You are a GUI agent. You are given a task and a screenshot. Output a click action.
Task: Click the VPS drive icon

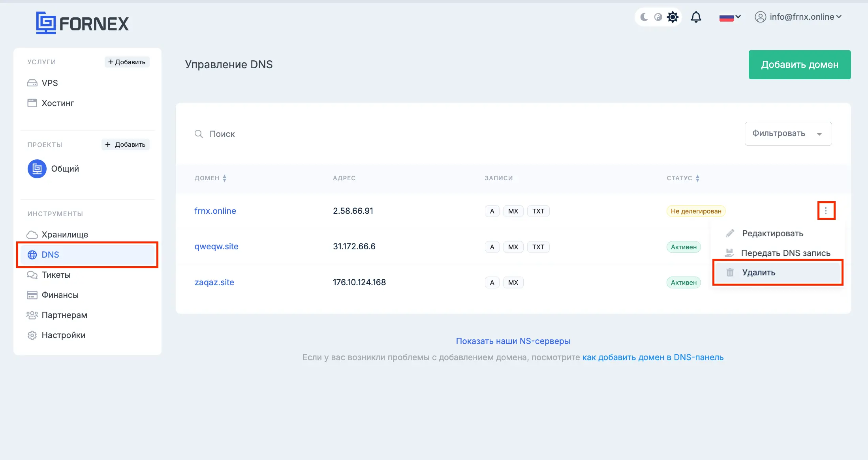pyautogui.click(x=32, y=83)
